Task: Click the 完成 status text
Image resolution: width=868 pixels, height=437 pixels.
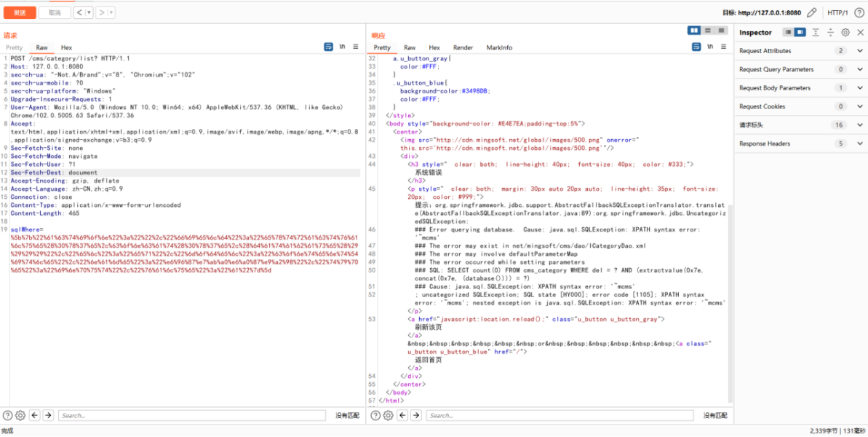Action: pyautogui.click(x=7, y=430)
